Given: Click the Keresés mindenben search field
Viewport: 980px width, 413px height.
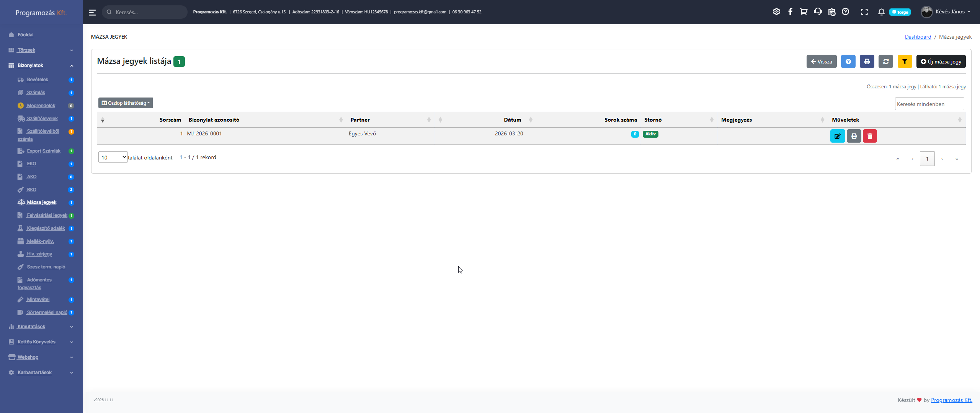Looking at the screenshot, I should click(929, 104).
